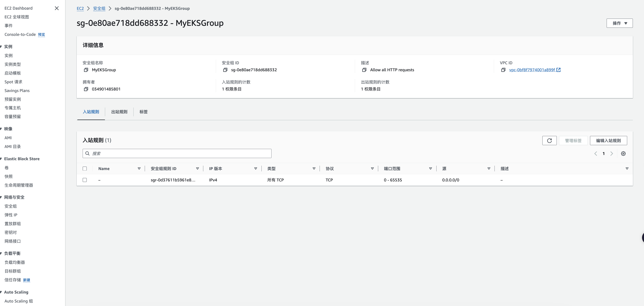The width and height of the screenshot is (644, 306).
Task: Open the vpc-0bf8f7974001a899f link
Action: coord(532,70)
